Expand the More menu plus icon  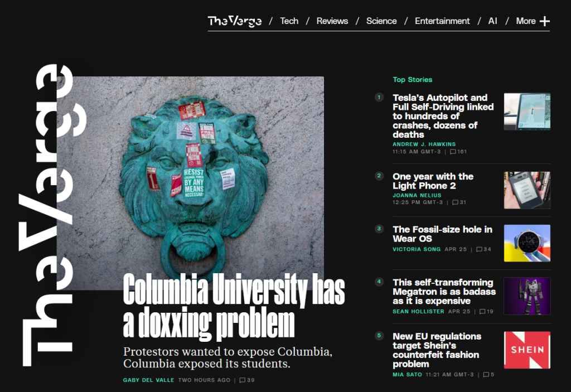544,21
